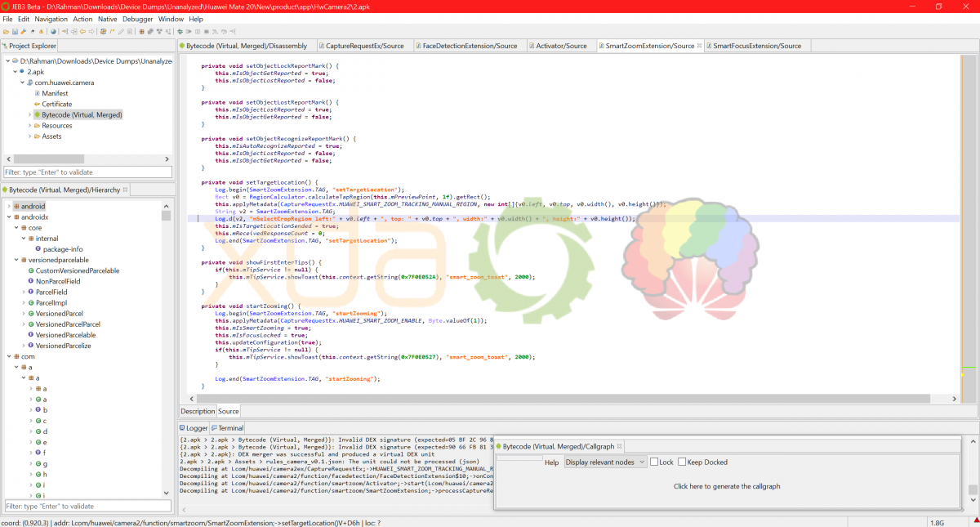Switch to the Terminal tab
This screenshot has height=527, width=980.
click(230, 428)
